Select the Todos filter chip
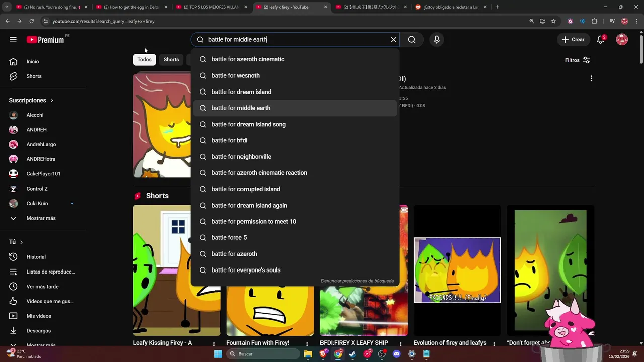 click(x=144, y=59)
